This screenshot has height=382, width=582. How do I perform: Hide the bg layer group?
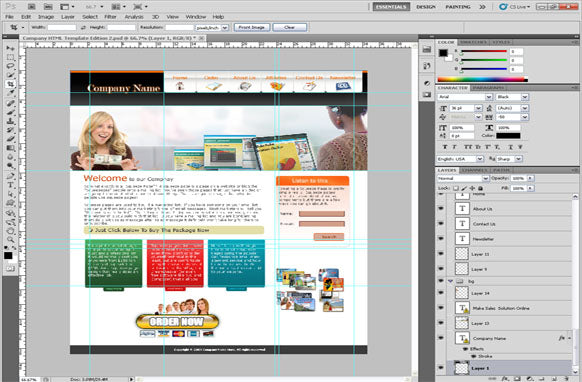441,281
